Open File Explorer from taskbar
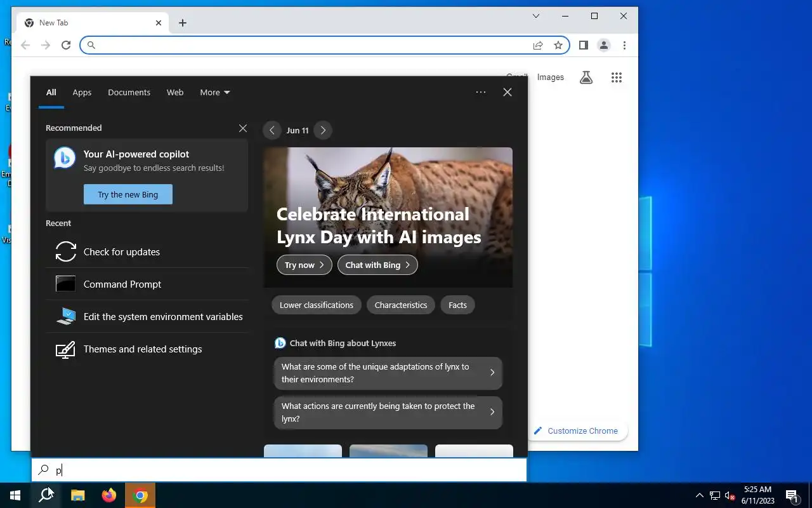812x508 pixels. (77, 495)
